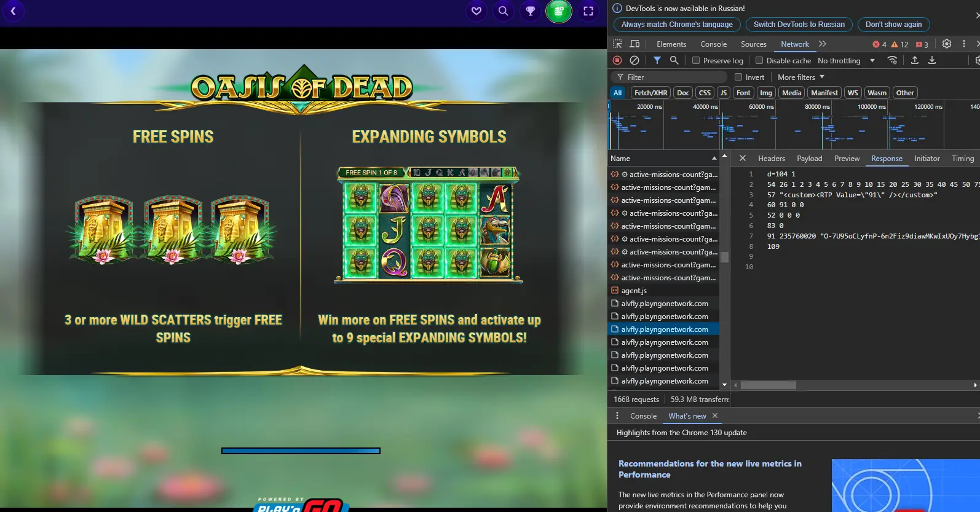Select the Img filter chip
Image resolution: width=980 pixels, height=512 pixels.
point(766,93)
